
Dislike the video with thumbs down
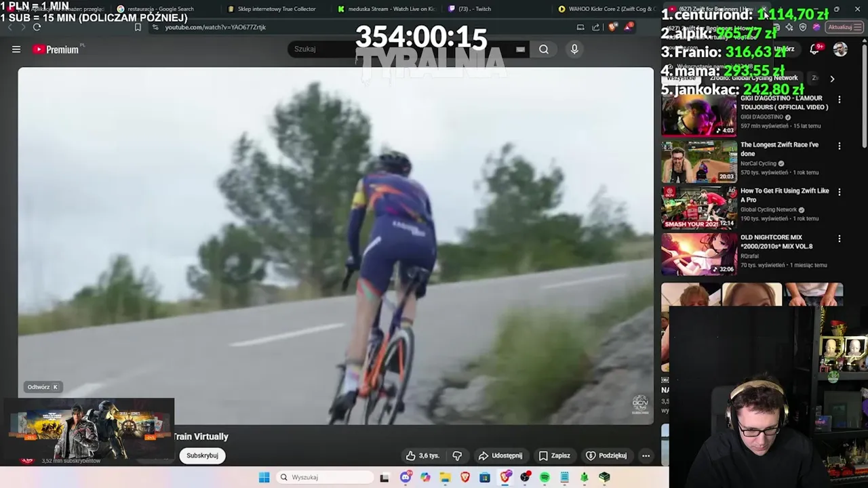(x=458, y=455)
